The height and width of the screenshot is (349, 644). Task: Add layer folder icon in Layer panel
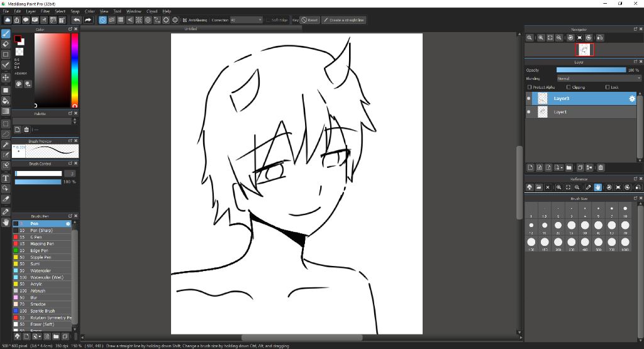tap(569, 167)
